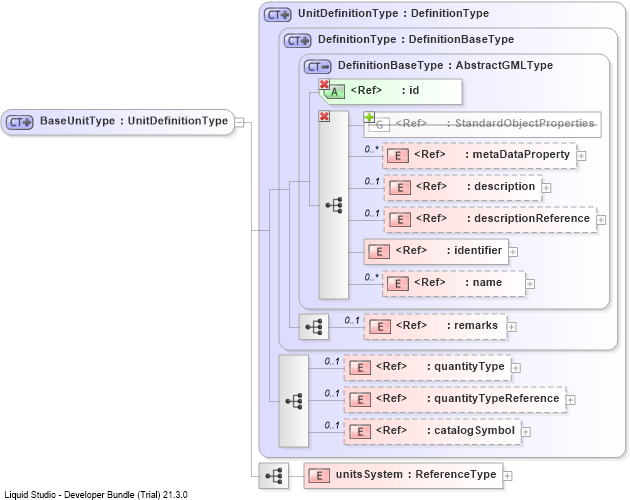The width and height of the screenshot is (630, 500).
Task: Expand the metaDataProperty element
Action: click(581, 156)
